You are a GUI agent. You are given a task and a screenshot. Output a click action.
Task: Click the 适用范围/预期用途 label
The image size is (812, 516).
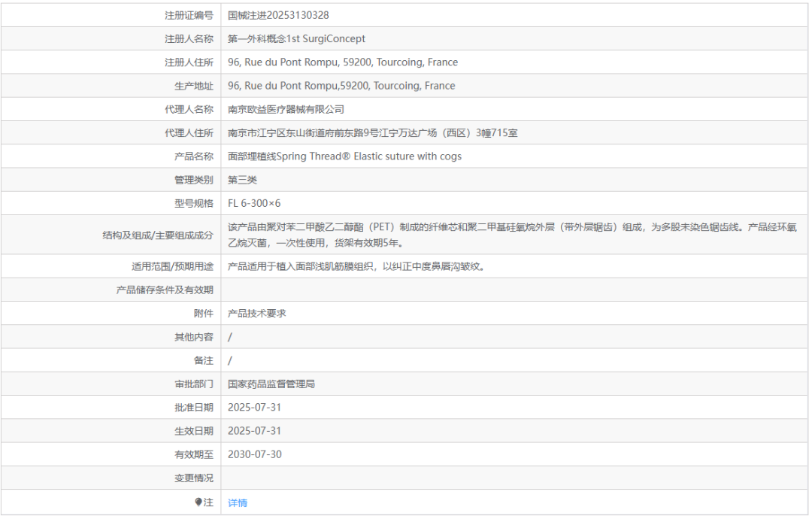[x=172, y=266]
